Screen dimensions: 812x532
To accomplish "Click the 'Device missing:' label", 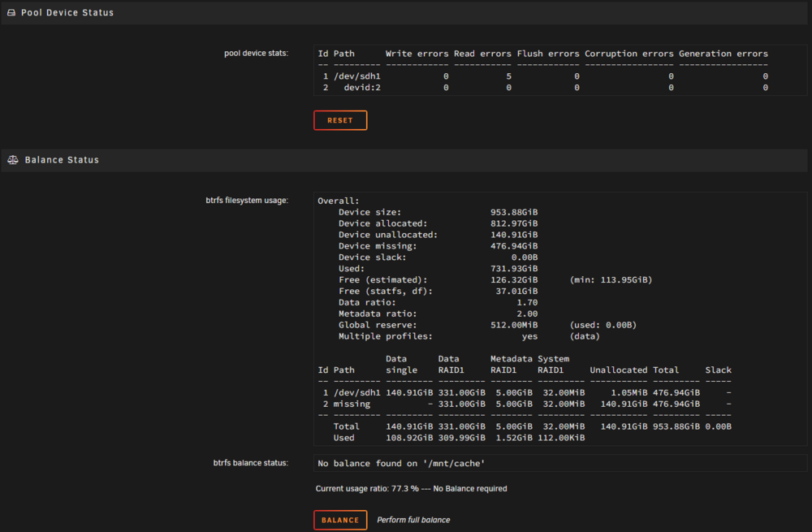I will pyautogui.click(x=378, y=246).
